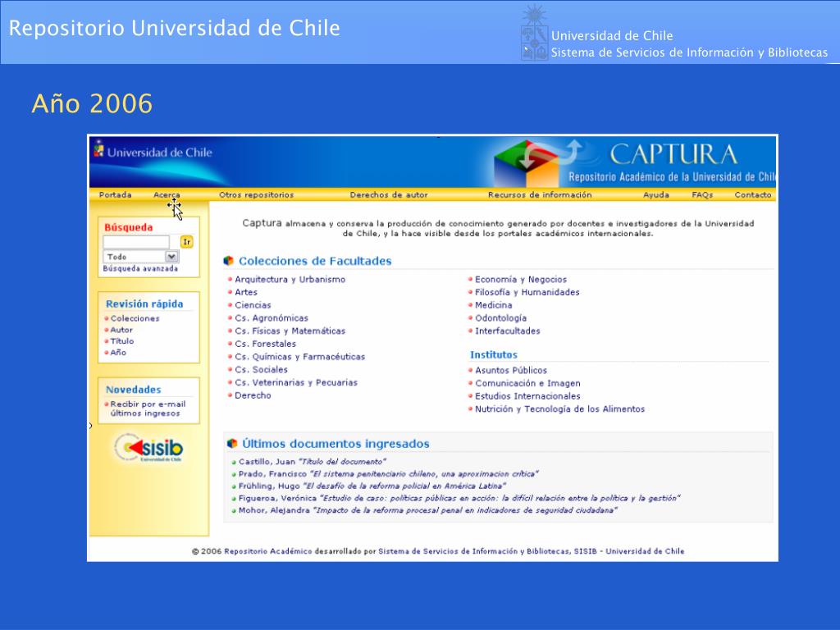Open the Derecho collection
Screen dimensions: 840x630
[x=253, y=395]
